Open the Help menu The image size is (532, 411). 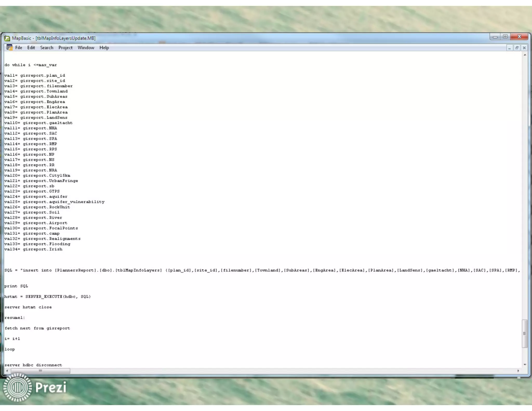(x=104, y=48)
